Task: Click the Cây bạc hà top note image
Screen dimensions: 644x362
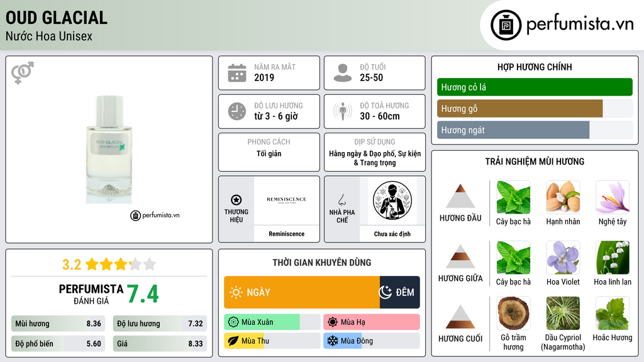Action: coord(513,197)
